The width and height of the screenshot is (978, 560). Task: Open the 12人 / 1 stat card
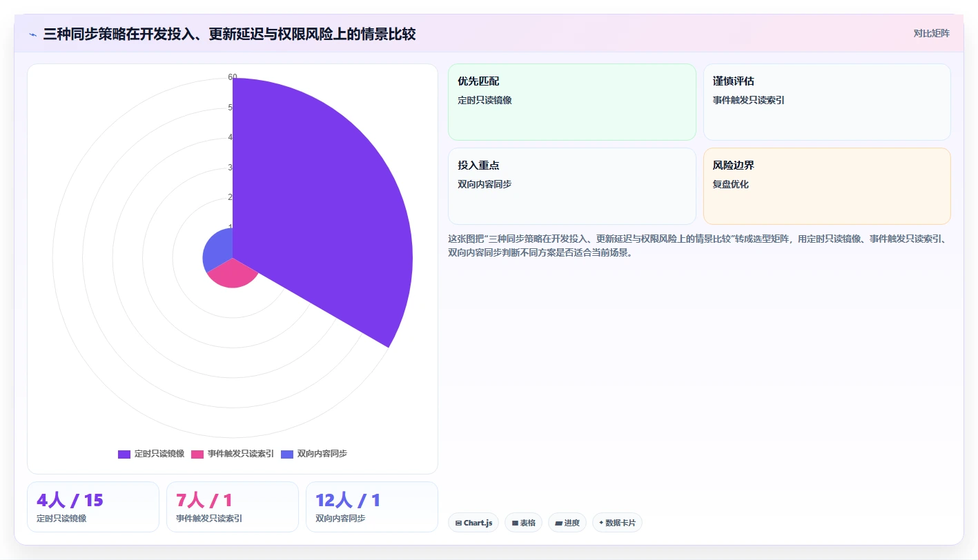coord(372,507)
